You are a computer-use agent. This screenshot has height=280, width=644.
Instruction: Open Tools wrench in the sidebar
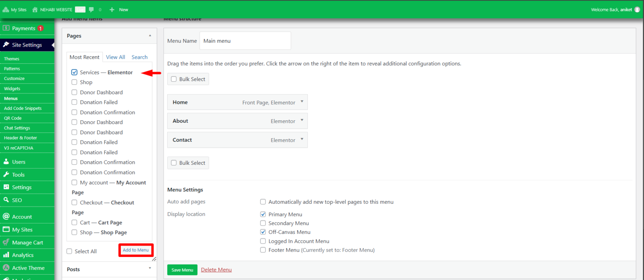(6, 174)
